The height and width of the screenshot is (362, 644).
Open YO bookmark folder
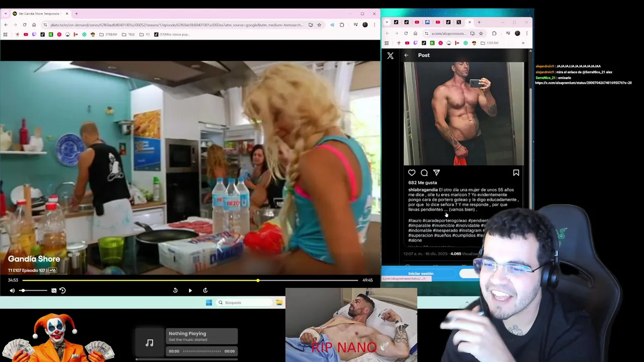[x=145, y=34]
